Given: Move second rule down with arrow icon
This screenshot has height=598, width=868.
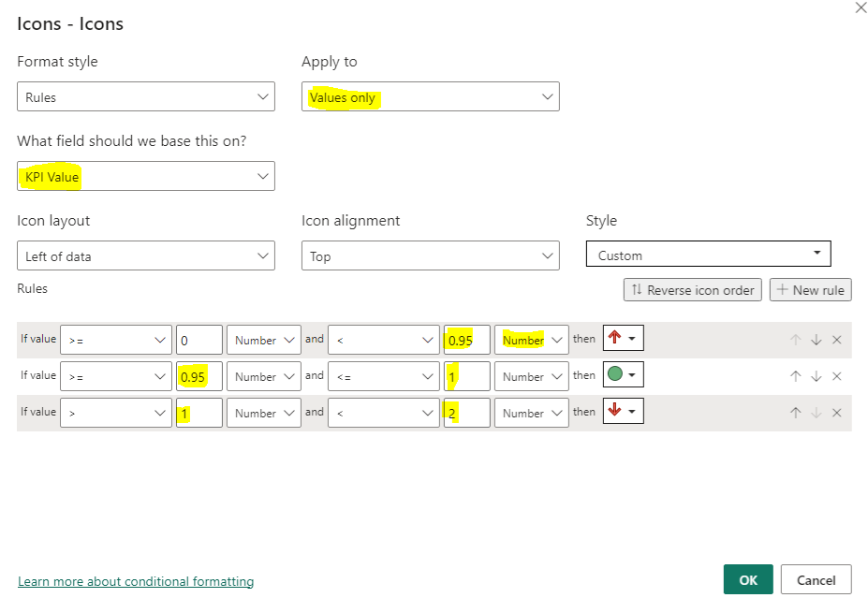Looking at the screenshot, I should [816, 376].
